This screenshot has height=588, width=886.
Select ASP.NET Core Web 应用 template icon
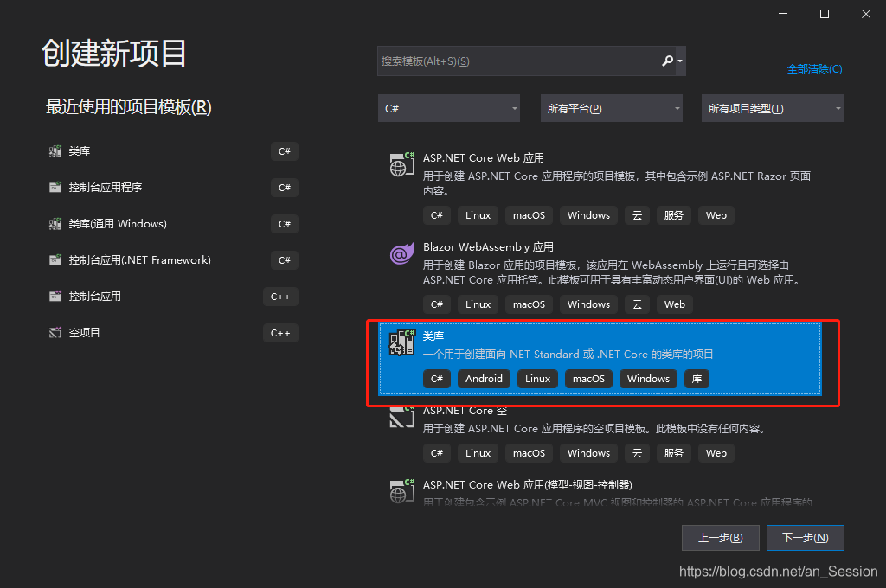point(401,164)
